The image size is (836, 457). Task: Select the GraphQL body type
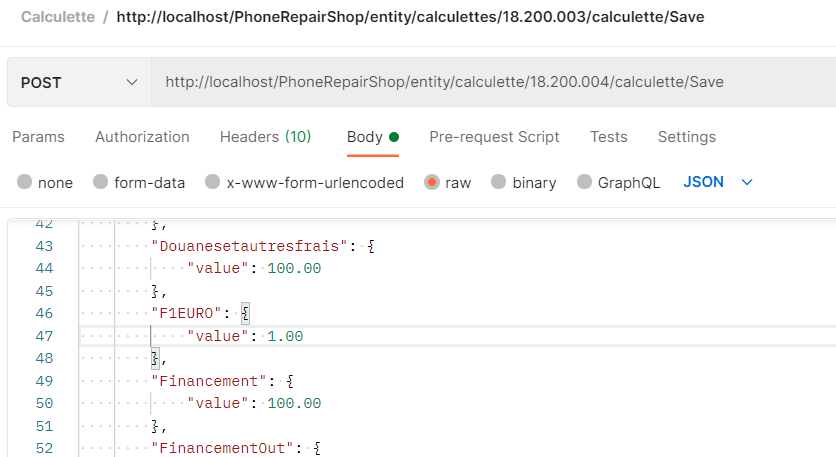pyautogui.click(x=584, y=182)
